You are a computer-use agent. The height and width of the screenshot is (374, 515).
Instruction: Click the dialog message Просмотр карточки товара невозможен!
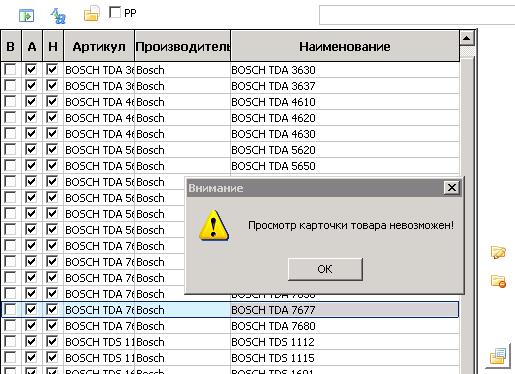coord(351,225)
